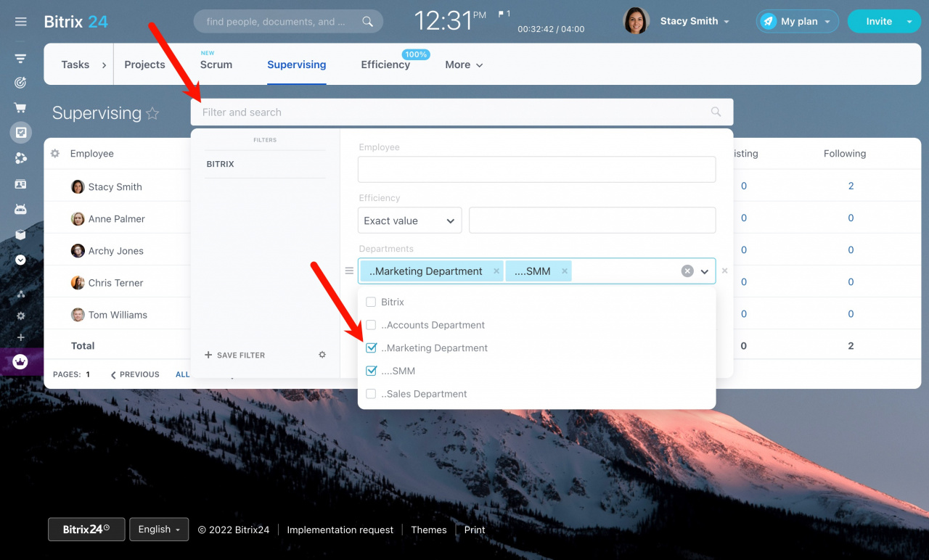This screenshot has width=929, height=560.
Task: Open Implementation request link
Action: [x=340, y=530]
